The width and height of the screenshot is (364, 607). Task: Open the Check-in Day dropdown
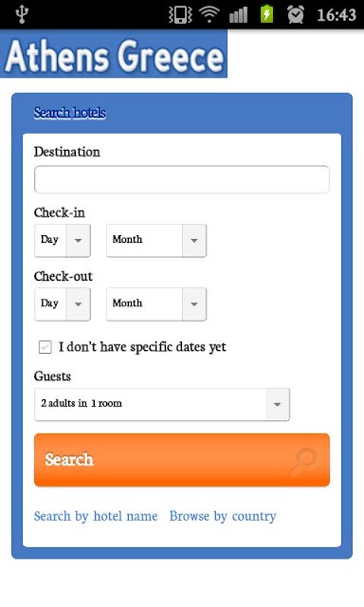click(x=63, y=240)
